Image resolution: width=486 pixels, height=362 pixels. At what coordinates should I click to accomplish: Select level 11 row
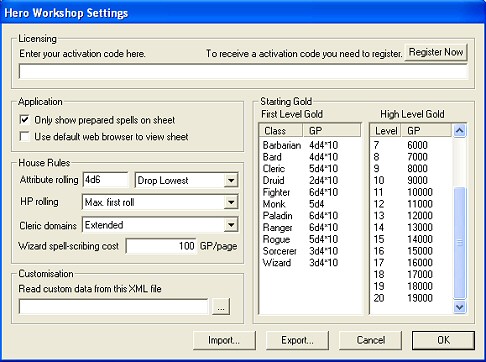[x=412, y=192]
